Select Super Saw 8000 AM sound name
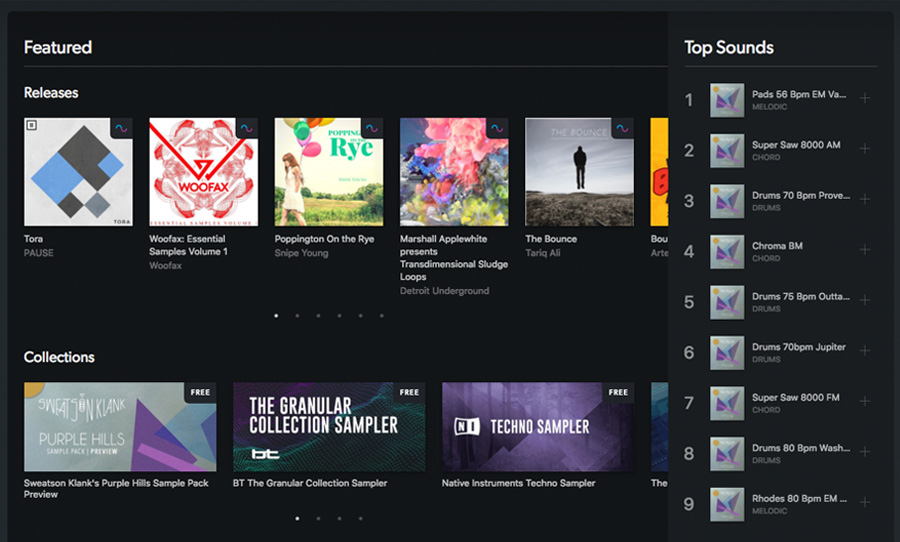 796,145
